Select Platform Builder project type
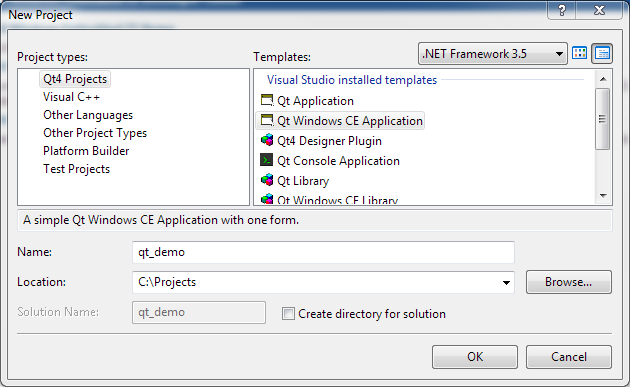Screen dimensions: 630x387 pos(86,151)
